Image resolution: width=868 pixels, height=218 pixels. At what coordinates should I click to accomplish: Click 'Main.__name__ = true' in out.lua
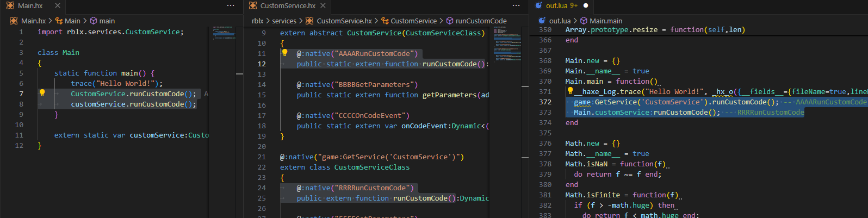coord(607,71)
